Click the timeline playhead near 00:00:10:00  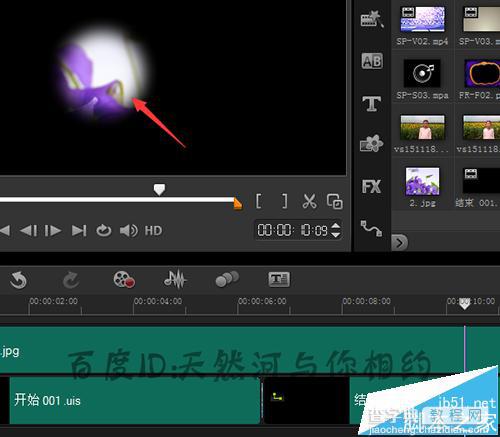click(x=464, y=304)
